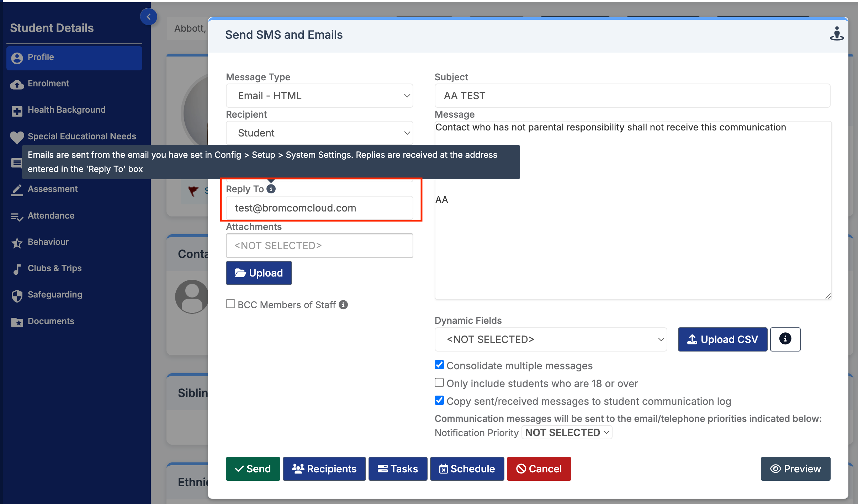Click the Enrolment cloud upload icon
The height and width of the screenshot is (504, 858).
[17, 85]
